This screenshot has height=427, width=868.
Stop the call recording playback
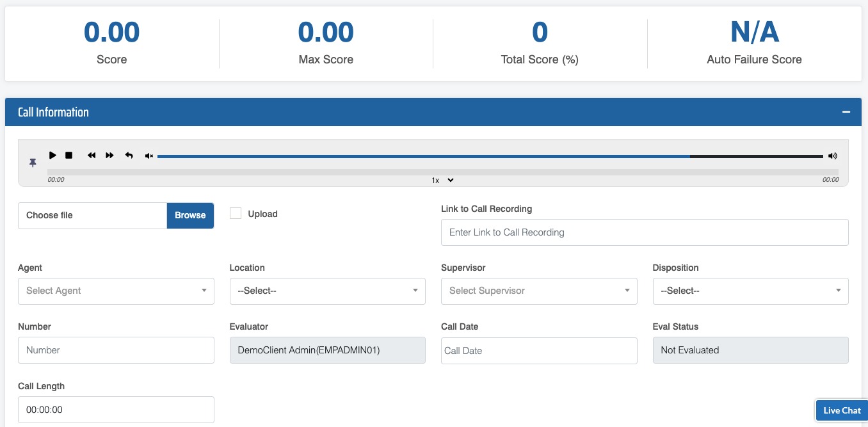coord(69,156)
